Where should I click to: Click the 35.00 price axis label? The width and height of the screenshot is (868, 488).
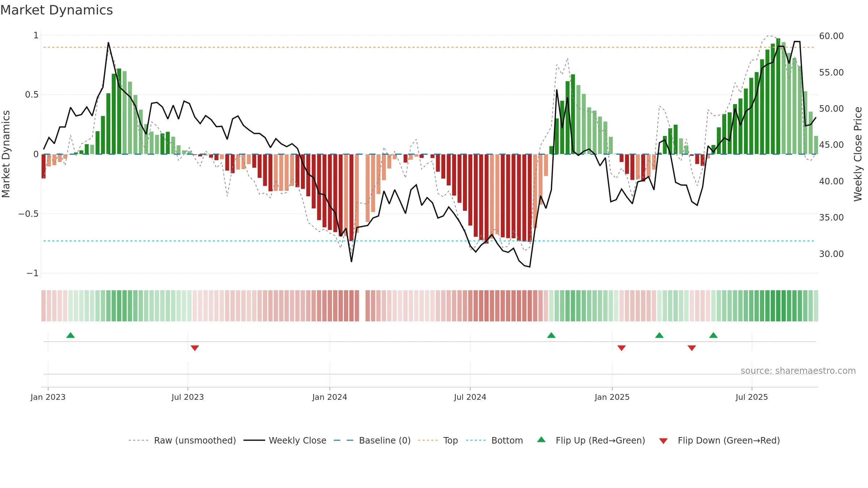831,217
